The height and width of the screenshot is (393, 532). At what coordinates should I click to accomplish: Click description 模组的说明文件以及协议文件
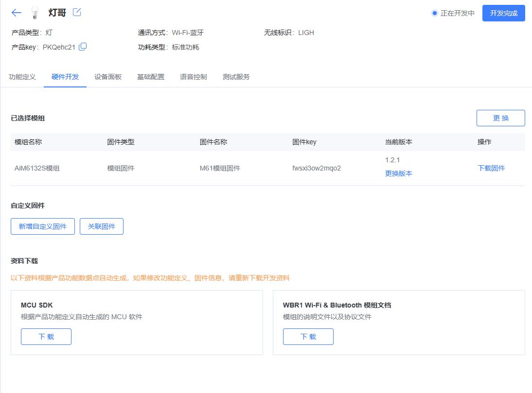(x=327, y=317)
